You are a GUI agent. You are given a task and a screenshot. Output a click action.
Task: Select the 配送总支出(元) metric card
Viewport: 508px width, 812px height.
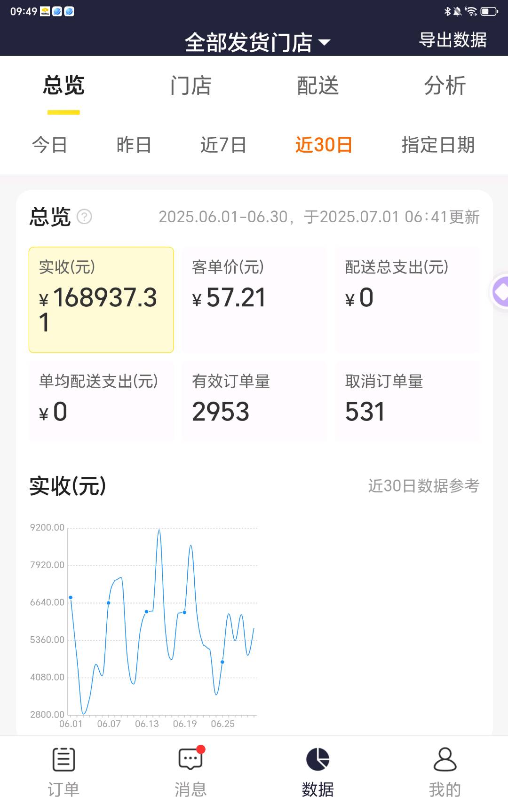tap(408, 300)
